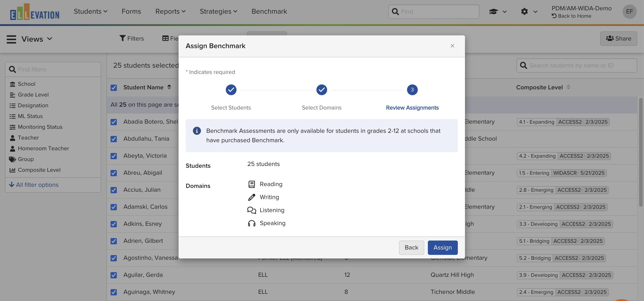644x301 pixels.
Task: Click the info icon in the Benchmark notice
Action: 197,131
